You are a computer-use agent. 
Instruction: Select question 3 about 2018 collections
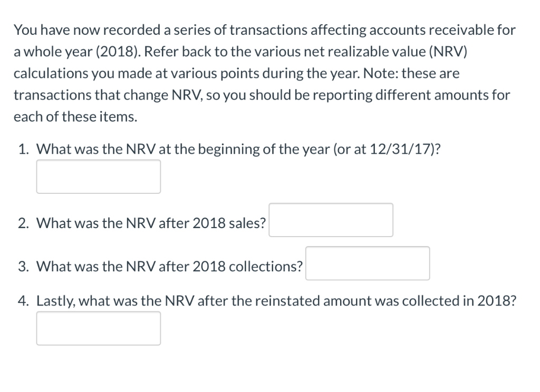click(169, 267)
